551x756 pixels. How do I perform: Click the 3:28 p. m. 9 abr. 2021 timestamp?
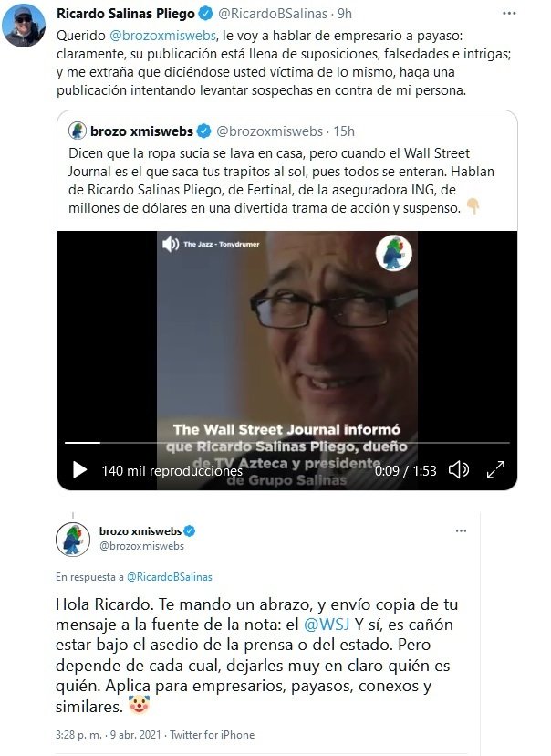(x=108, y=735)
